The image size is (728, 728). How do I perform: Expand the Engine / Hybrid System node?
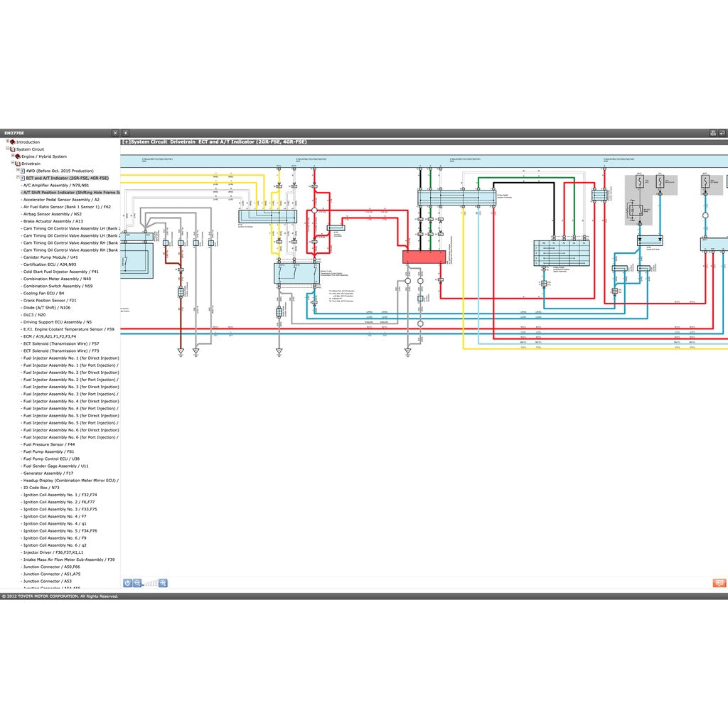[x=13, y=156]
